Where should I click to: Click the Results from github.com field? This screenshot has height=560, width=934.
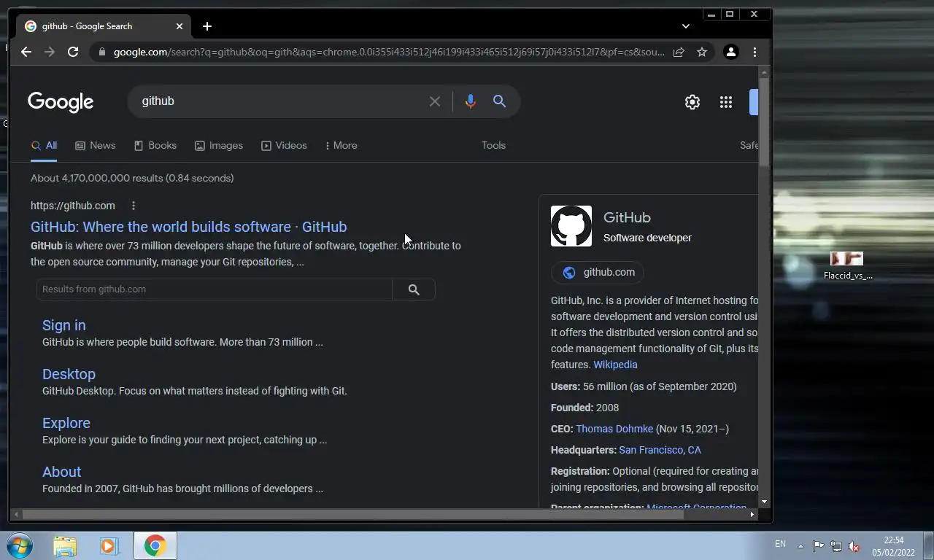coord(215,289)
